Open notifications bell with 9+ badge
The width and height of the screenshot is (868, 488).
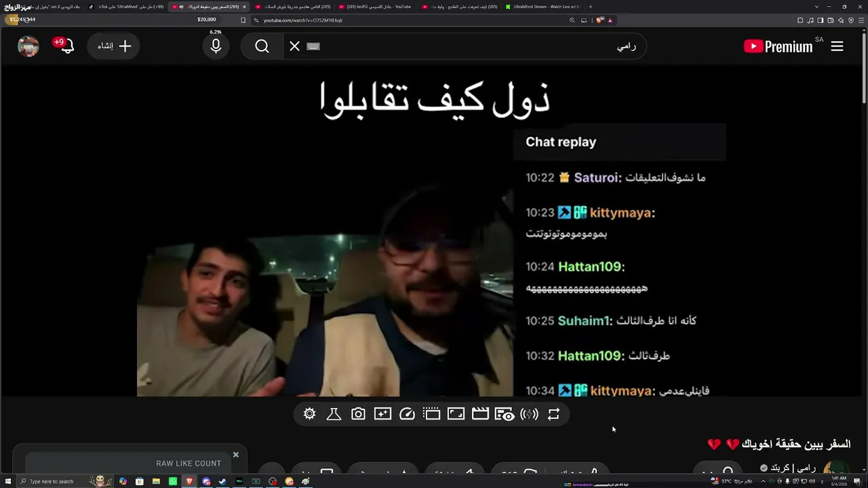[66, 46]
